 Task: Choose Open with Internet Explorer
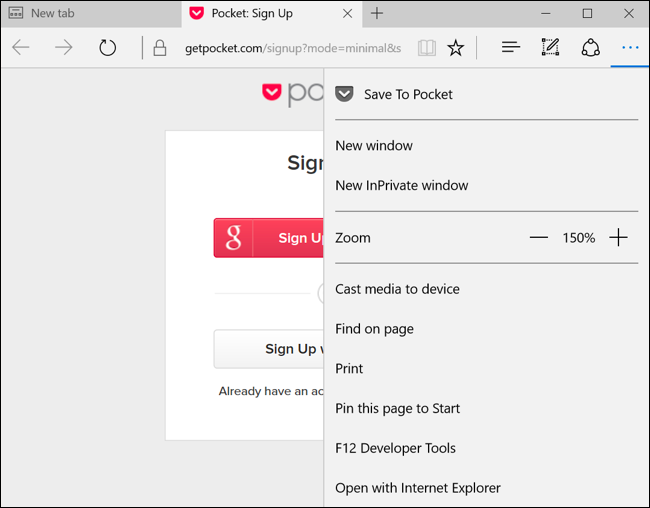tap(417, 488)
